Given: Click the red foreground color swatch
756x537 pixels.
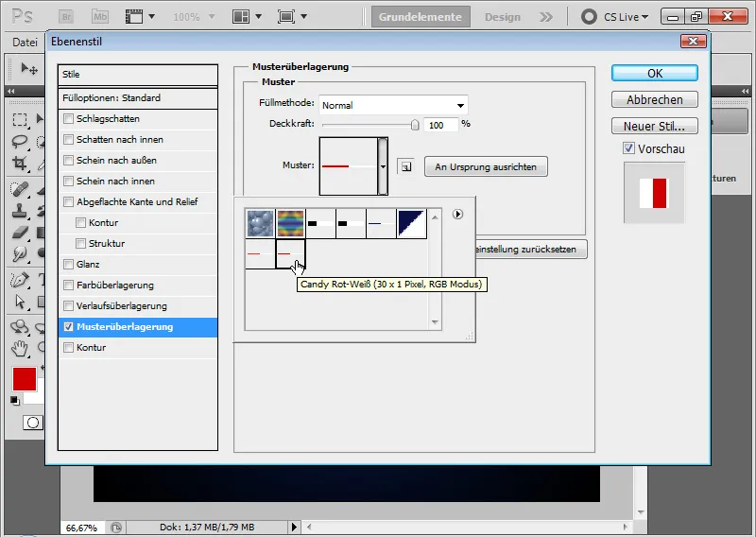Looking at the screenshot, I should [x=25, y=379].
